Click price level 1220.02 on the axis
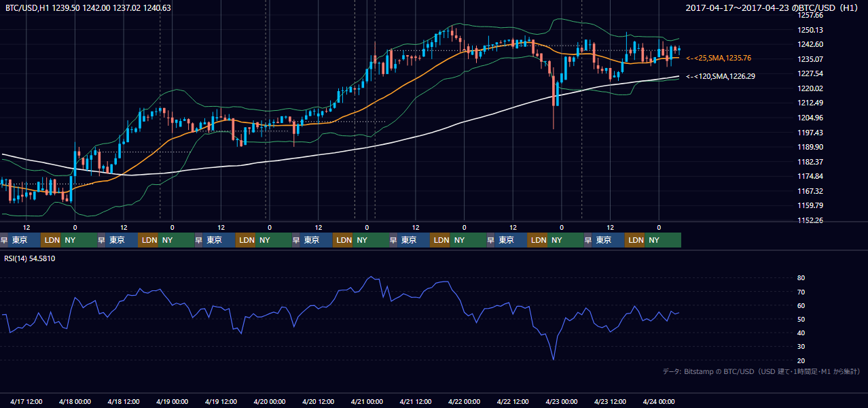 coord(810,88)
